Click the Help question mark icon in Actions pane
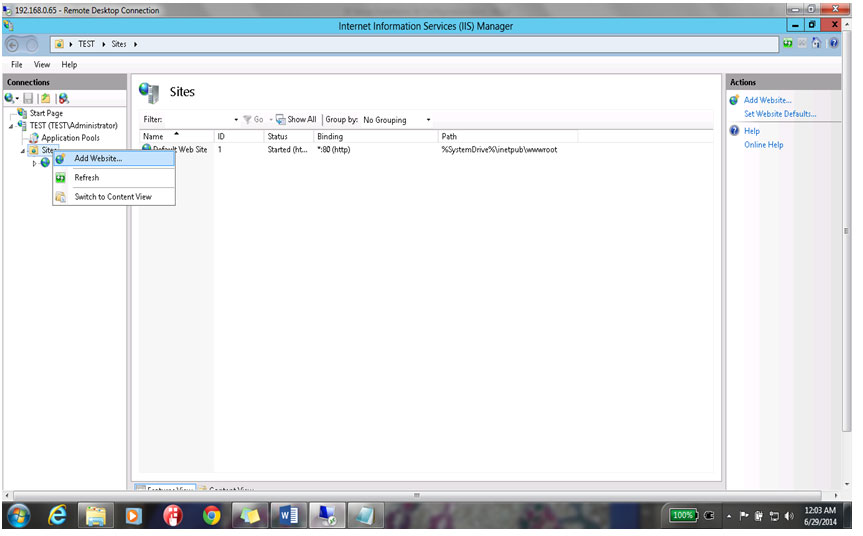The image size is (863, 536). [x=734, y=131]
